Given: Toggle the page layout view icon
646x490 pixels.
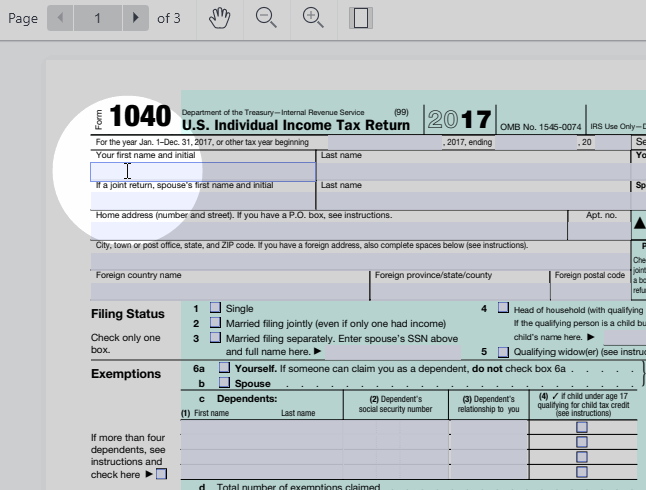Looking at the screenshot, I should (361, 18).
